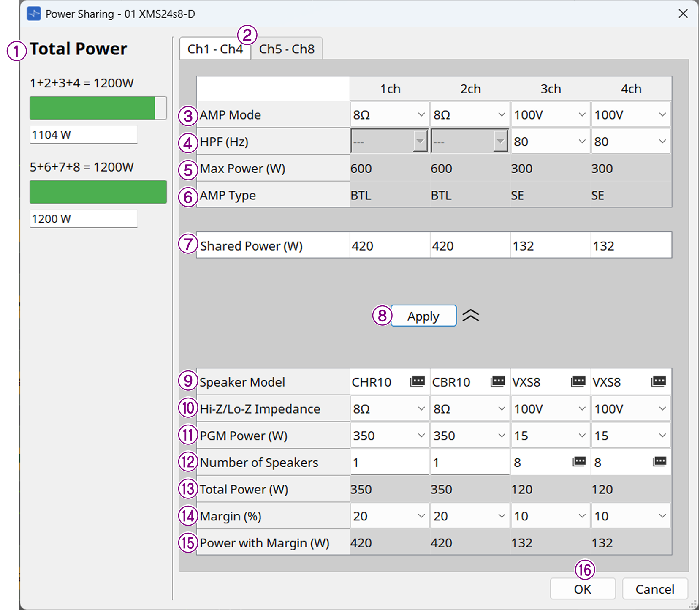Click the 1200 W total field
This screenshot has width=700, height=610.
point(83,219)
